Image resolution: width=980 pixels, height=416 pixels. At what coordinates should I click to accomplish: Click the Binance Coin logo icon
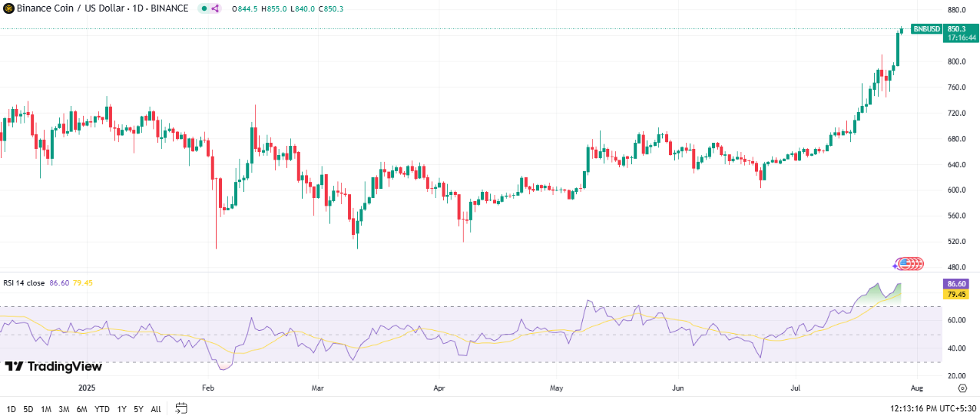click(x=8, y=8)
